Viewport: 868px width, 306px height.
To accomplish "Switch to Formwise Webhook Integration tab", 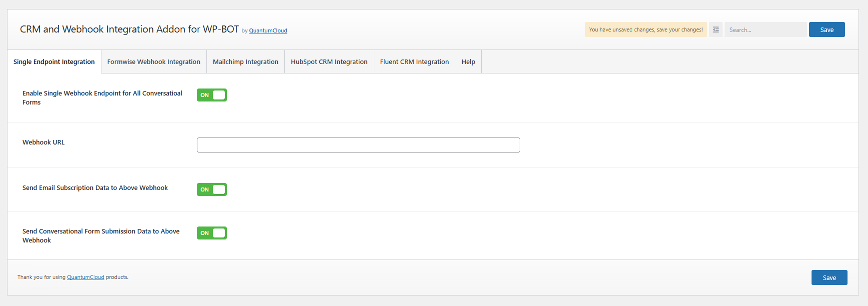I will 153,62.
